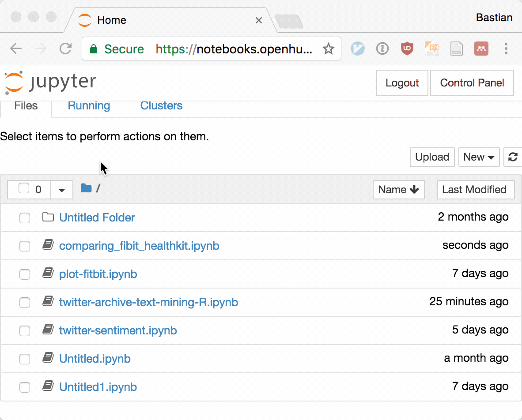Open Chrome's three-dot menu
This screenshot has width=522, height=420.
click(506, 49)
